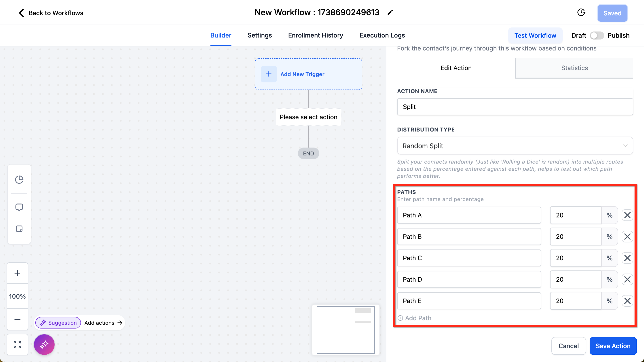The width and height of the screenshot is (644, 362).
Task: Switch to the Statistics tab
Action: (574, 68)
